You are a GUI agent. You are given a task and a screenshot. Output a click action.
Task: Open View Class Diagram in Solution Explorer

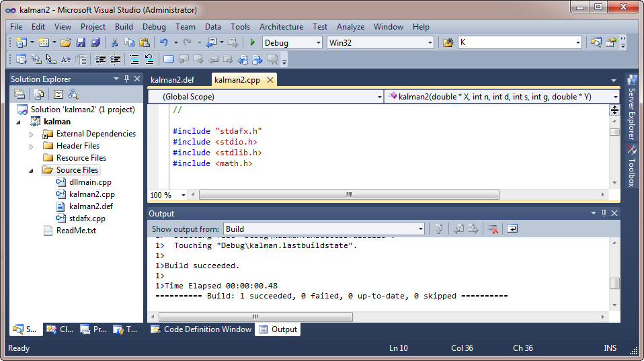point(73,95)
